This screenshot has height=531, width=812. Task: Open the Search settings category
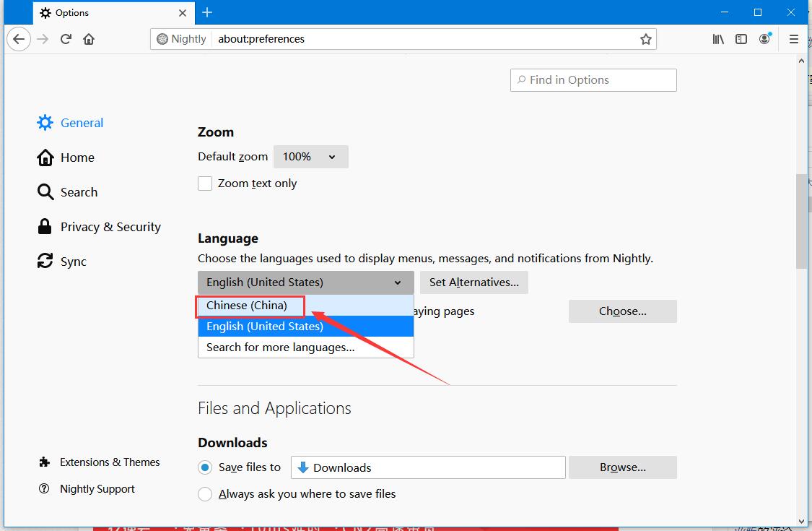(67, 192)
